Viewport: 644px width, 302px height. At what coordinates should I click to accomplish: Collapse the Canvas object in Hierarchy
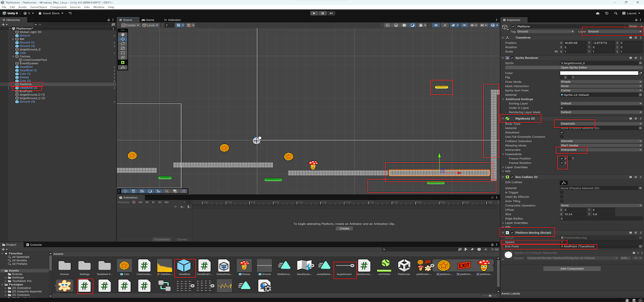click(14, 56)
